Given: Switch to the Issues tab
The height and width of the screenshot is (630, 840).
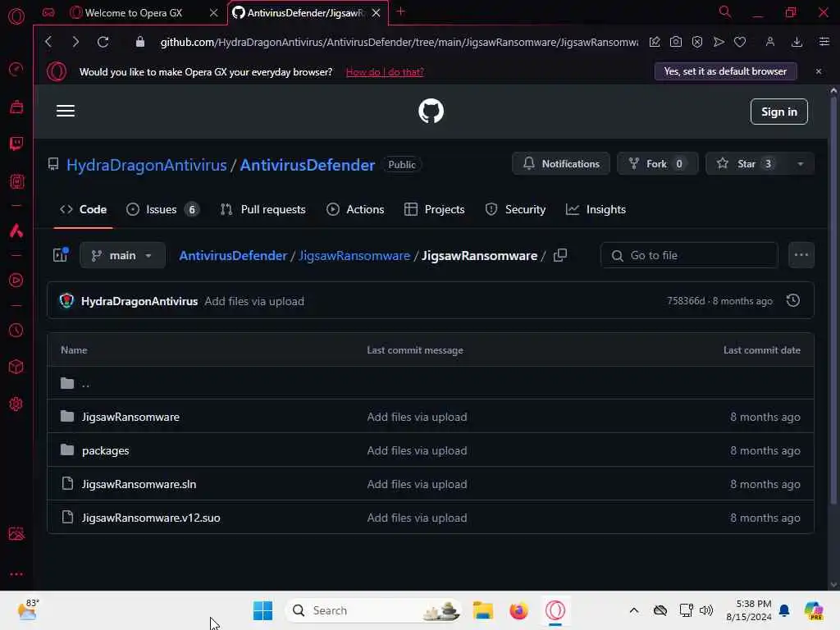Looking at the screenshot, I should pos(162,209).
